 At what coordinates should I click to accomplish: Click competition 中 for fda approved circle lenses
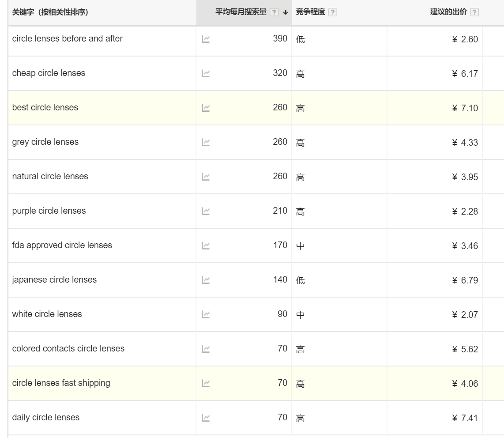pos(300,245)
